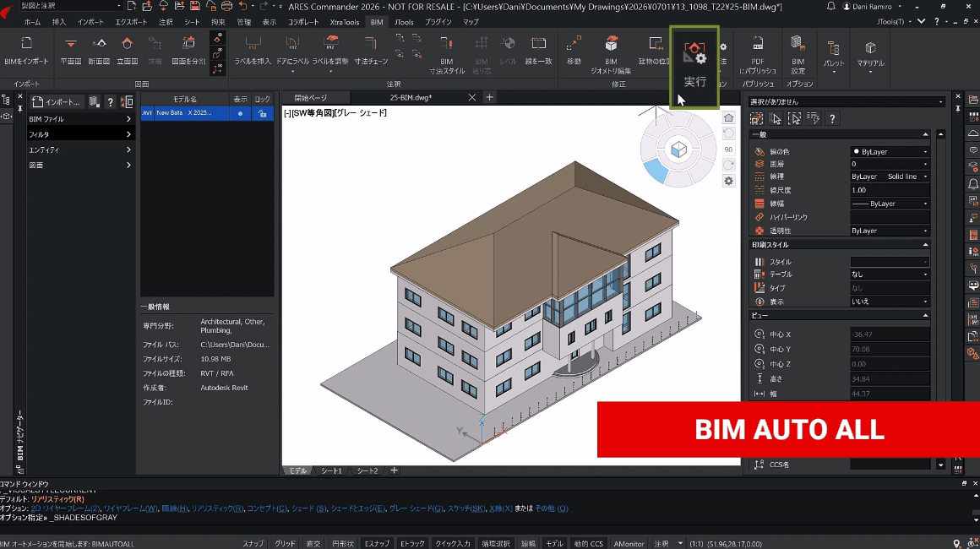Click the line scale (線尺度) value field
Viewport: 980px width, 549px height.
(x=890, y=190)
